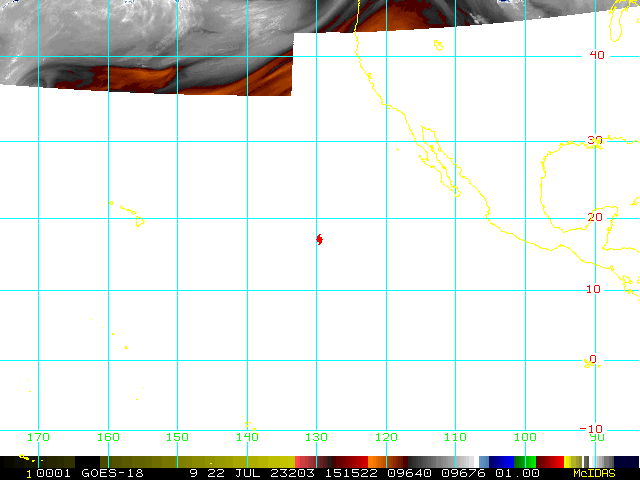
Task: Select the 100 longitude label
Action: point(525,437)
